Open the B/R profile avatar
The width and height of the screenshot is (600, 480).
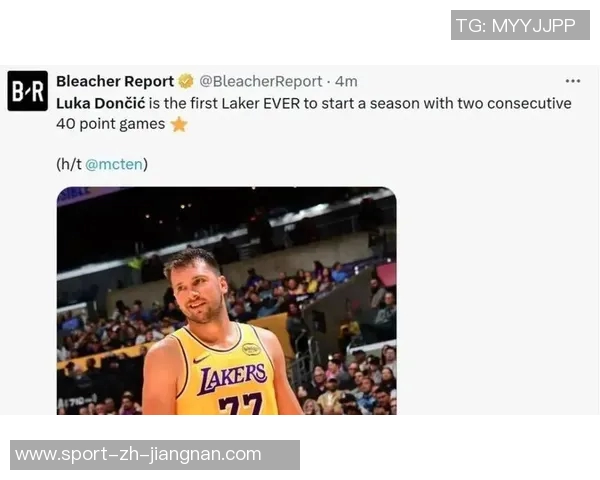click(28, 91)
